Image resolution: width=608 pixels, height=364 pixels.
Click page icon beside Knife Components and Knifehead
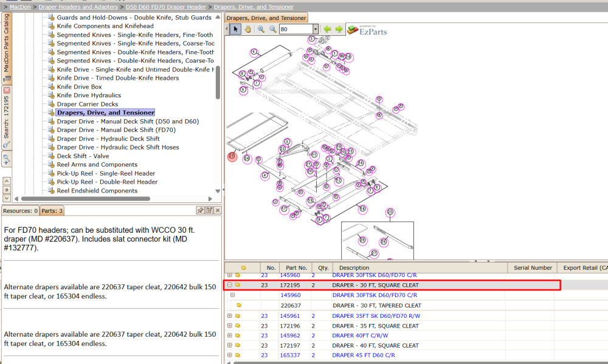pyautogui.click(x=51, y=26)
